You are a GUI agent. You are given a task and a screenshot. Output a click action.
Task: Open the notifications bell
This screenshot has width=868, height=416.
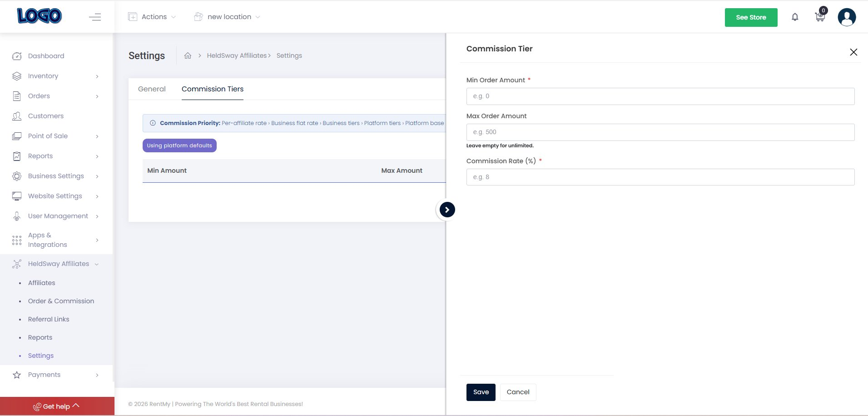795,17
